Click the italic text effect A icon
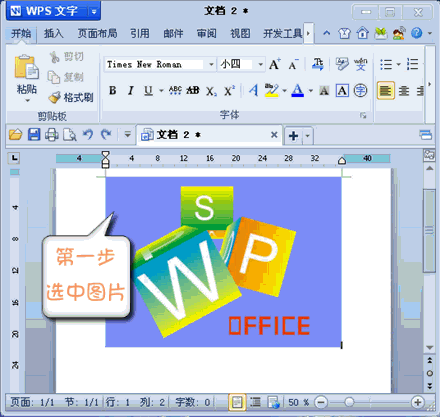440x417 pixels. pyautogui.click(x=254, y=90)
